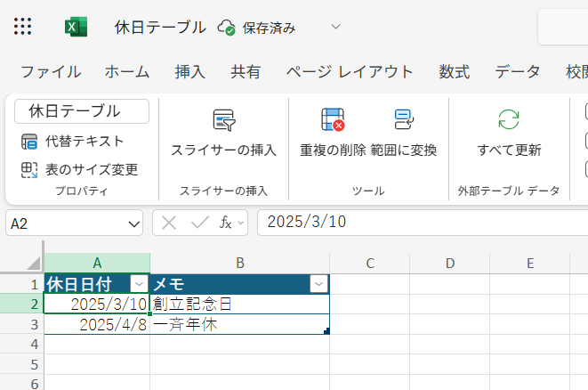Click the 表のサイズ変更 icon
The image size is (588, 390).
29,170
